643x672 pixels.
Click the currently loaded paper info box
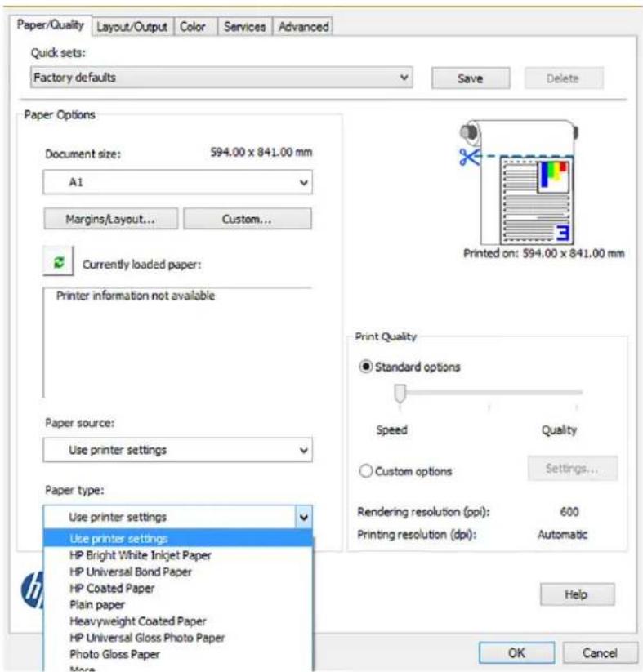click(x=177, y=342)
